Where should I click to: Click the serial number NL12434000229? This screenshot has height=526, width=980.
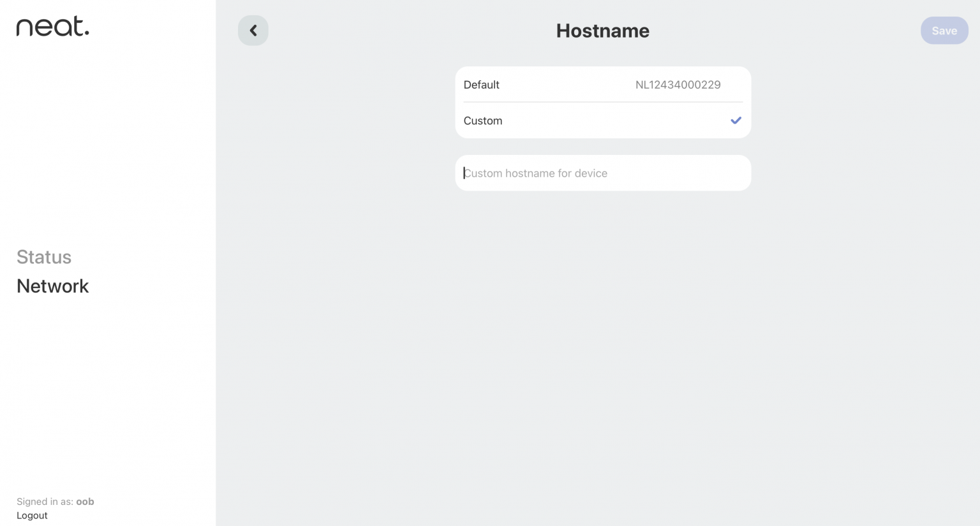tap(678, 85)
